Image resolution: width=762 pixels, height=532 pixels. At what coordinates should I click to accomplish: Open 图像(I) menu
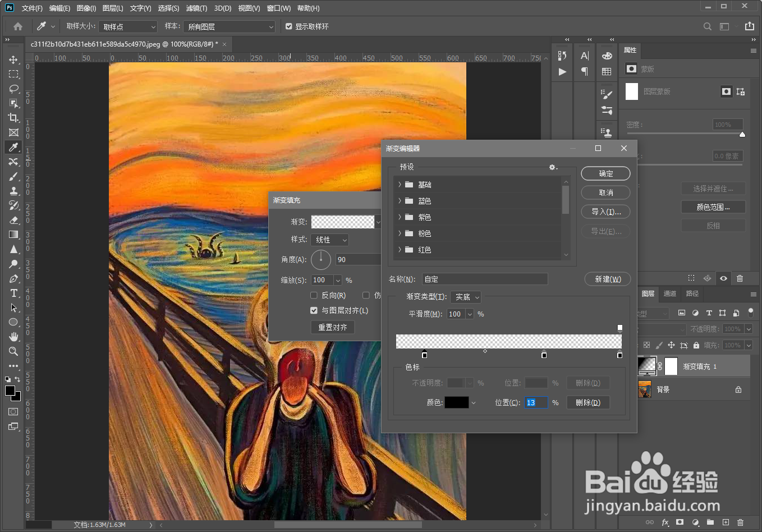(86, 8)
